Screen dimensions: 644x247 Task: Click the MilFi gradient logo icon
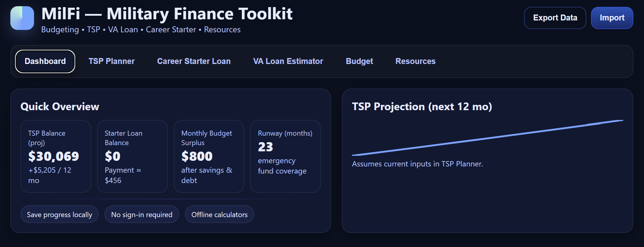click(22, 18)
